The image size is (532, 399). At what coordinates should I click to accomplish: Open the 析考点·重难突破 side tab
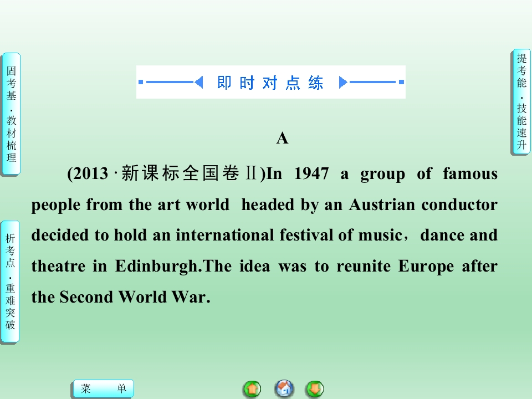pos(10,282)
